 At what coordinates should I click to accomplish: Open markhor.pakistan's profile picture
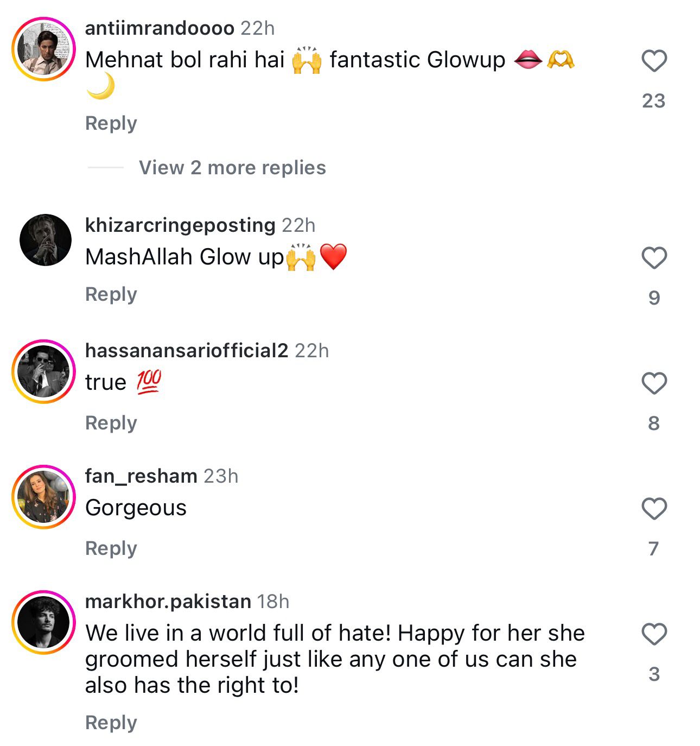(44, 622)
